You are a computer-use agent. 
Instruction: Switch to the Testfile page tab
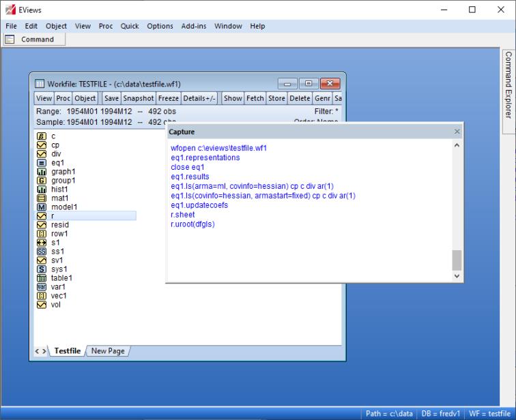tap(68, 351)
